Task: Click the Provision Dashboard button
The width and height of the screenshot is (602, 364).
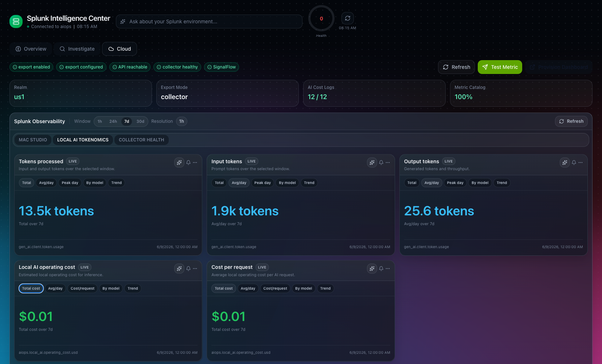Action: click(559, 67)
